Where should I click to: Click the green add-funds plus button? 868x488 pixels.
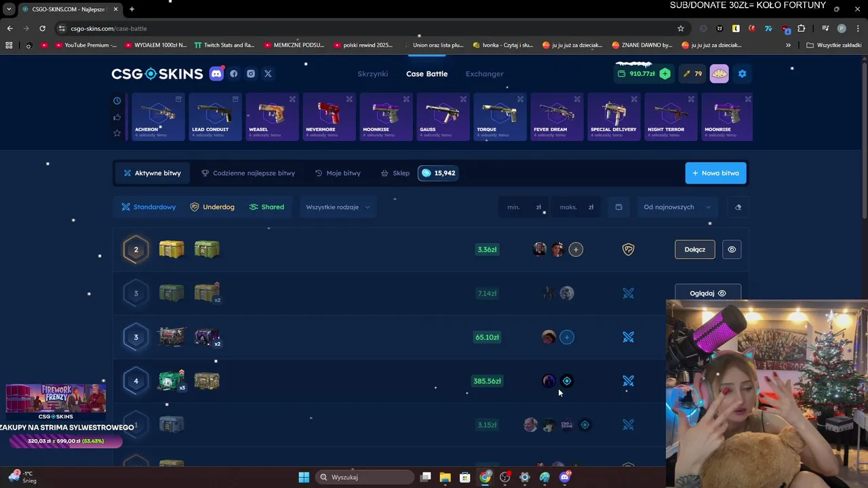(665, 74)
